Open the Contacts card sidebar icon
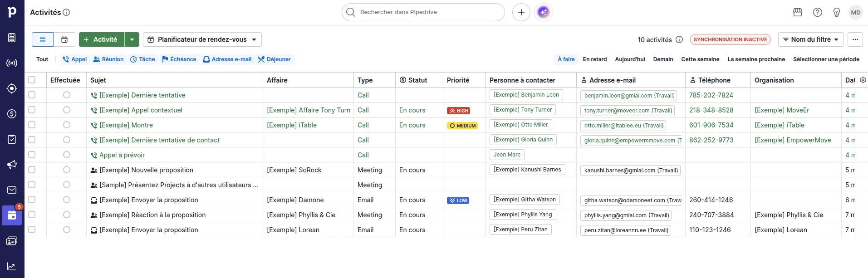Viewport: 868px width, 278px height. (x=12, y=241)
